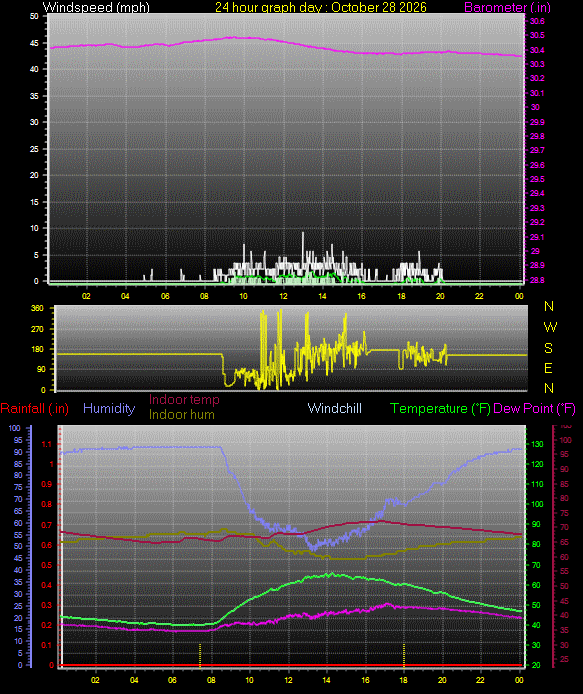Click the '50' windspeed axis value
Image resolution: width=583 pixels, height=694 pixels.
click(x=34, y=16)
